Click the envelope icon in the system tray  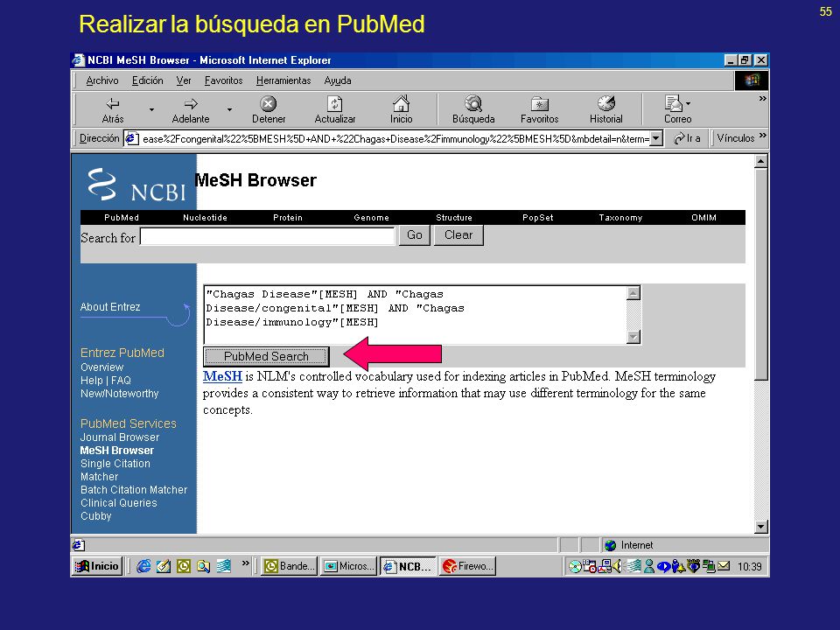724,566
